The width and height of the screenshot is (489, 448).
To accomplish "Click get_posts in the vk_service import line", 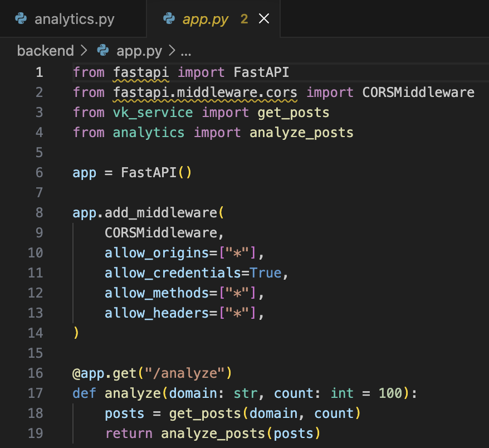I will (x=293, y=113).
